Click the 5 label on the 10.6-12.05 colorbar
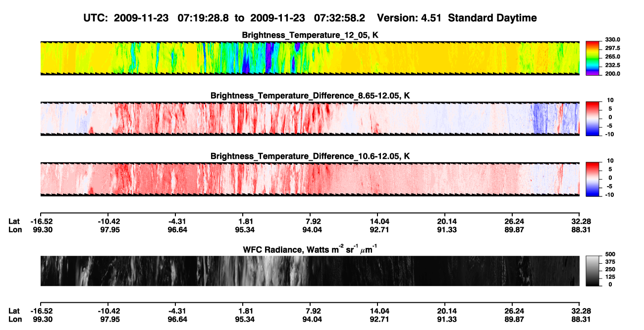Viewport: 644px width, 330px height. click(611, 169)
